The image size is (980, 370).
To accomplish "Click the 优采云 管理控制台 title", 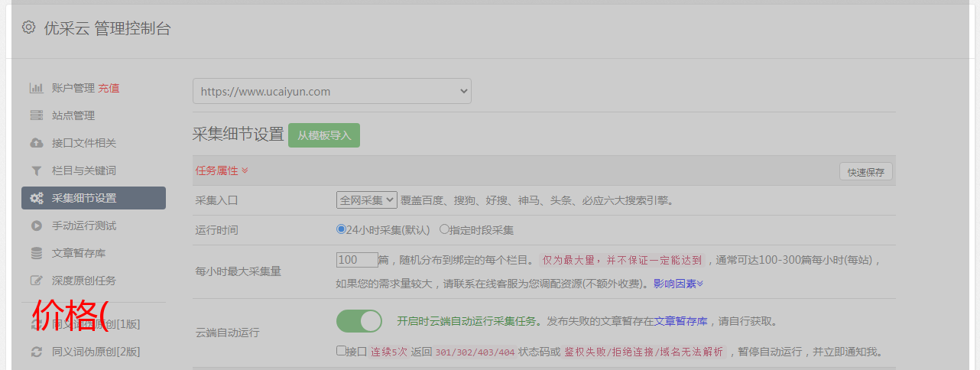I will pyautogui.click(x=107, y=29).
